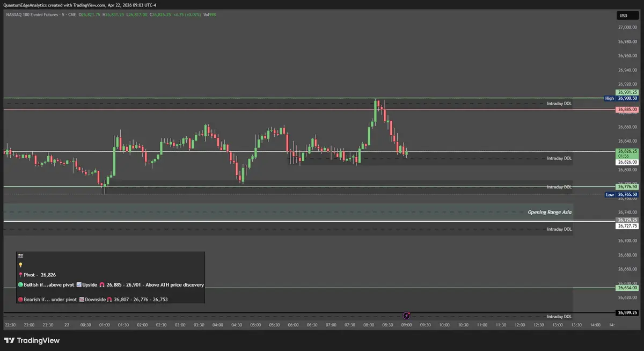Click the Above ATH price discovery text
This screenshot has width=644, height=351.
(x=174, y=284)
